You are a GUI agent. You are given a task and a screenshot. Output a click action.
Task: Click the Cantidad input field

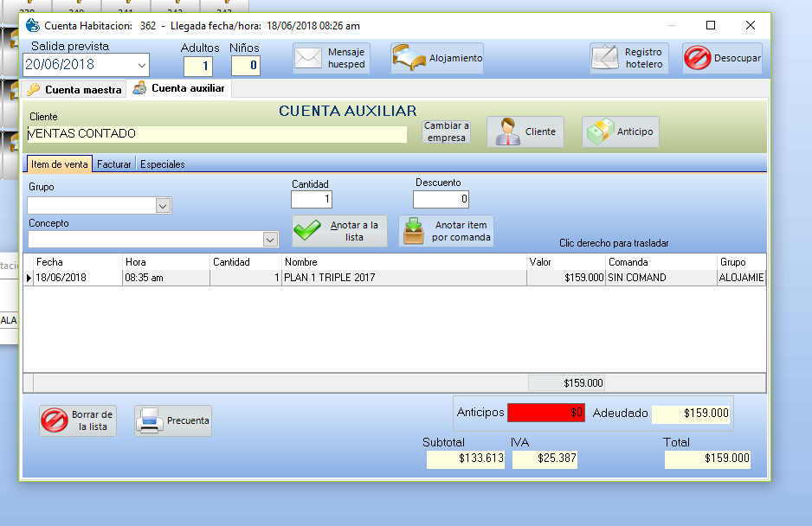pyautogui.click(x=312, y=200)
